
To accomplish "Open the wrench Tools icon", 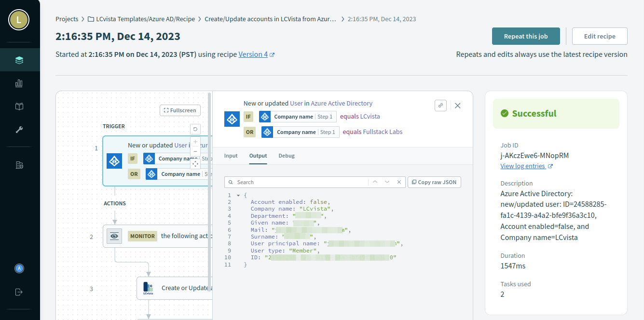I will pyautogui.click(x=19, y=130).
